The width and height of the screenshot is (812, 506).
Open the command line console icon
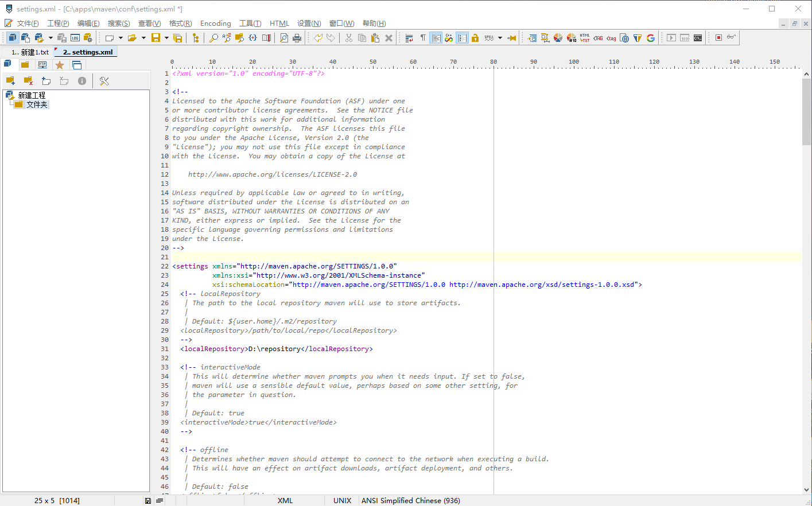click(698, 38)
